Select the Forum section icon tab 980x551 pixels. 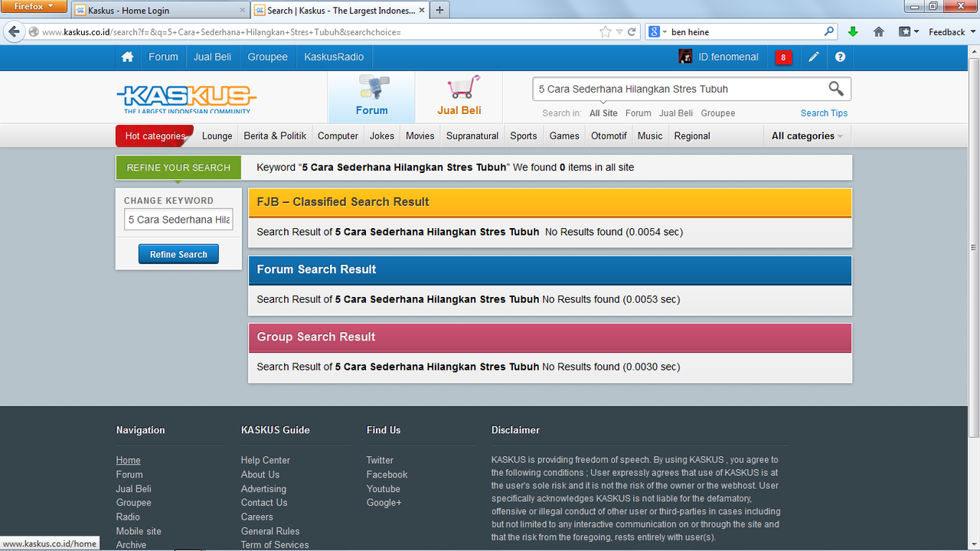tap(372, 97)
